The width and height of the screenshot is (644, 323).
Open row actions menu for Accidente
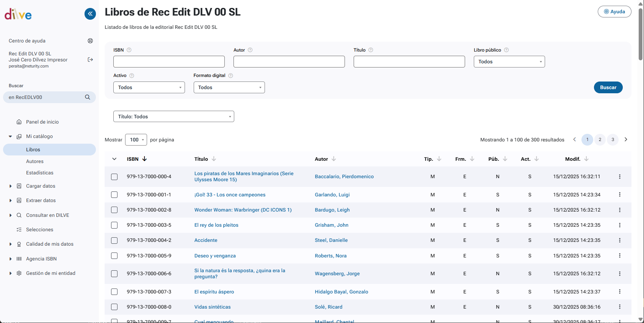619,240
